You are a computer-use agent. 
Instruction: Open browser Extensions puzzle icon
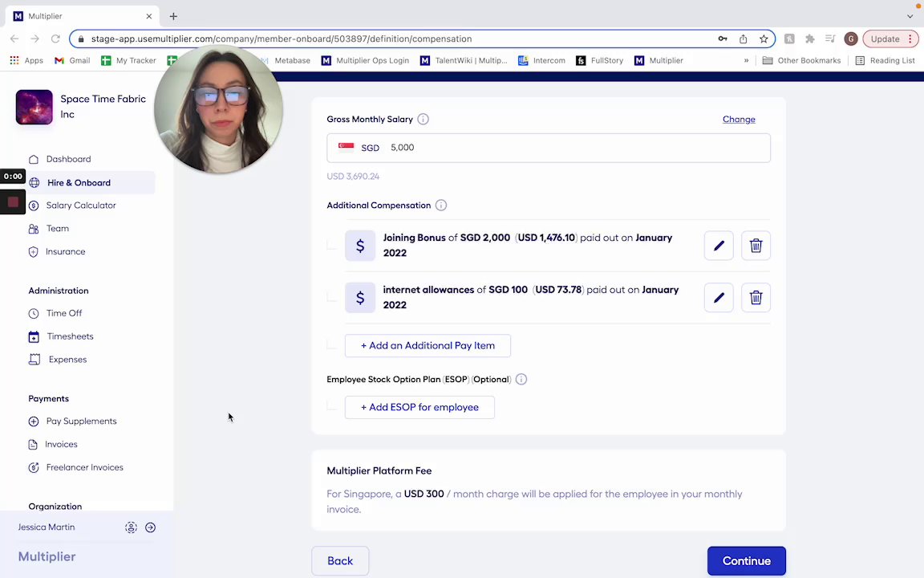tap(809, 39)
